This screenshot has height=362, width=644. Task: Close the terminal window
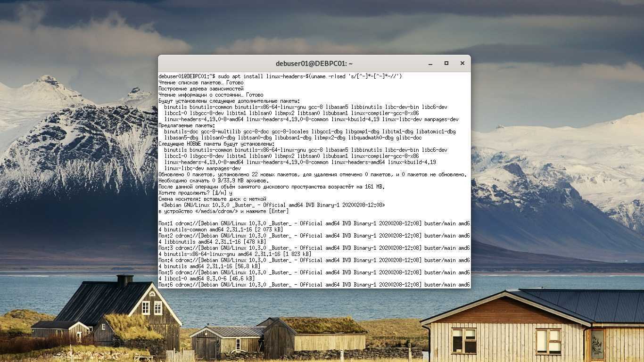pos(462,63)
